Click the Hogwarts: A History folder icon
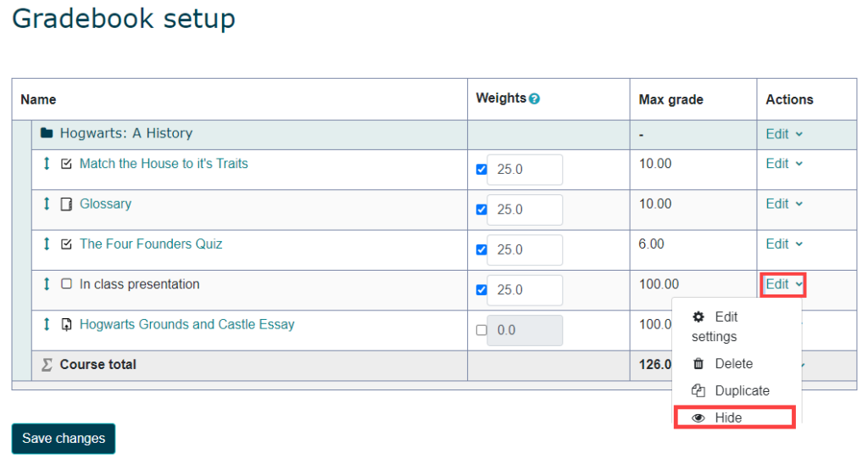The height and width of the screenshot is (465, 868). [x=47, y=133]
